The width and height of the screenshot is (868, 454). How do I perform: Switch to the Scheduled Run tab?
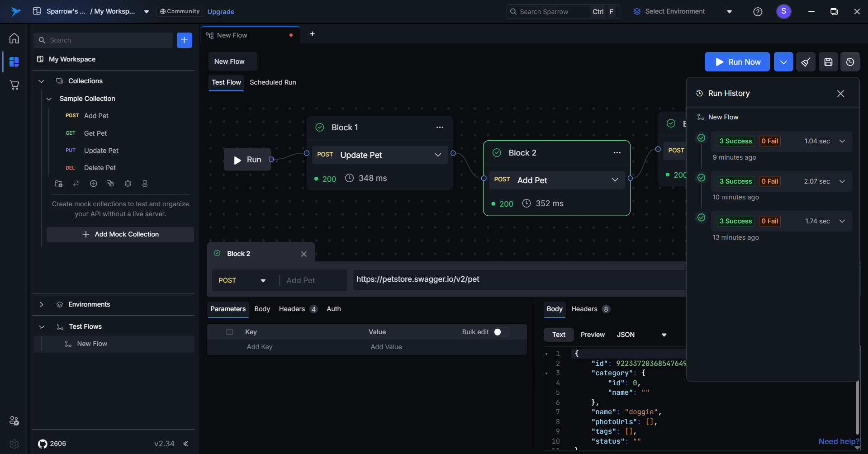tap(273, 82)
